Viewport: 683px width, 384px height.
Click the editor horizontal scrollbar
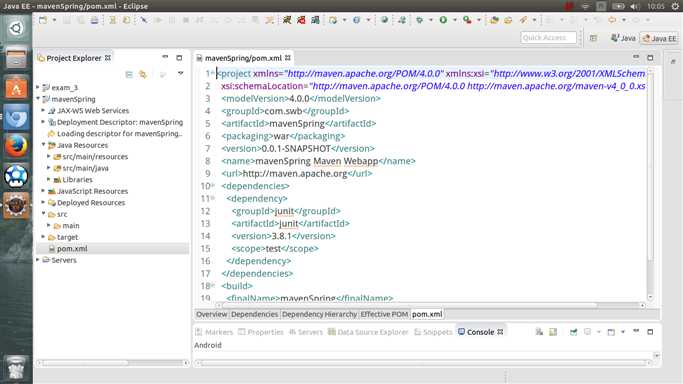(430, 305)
